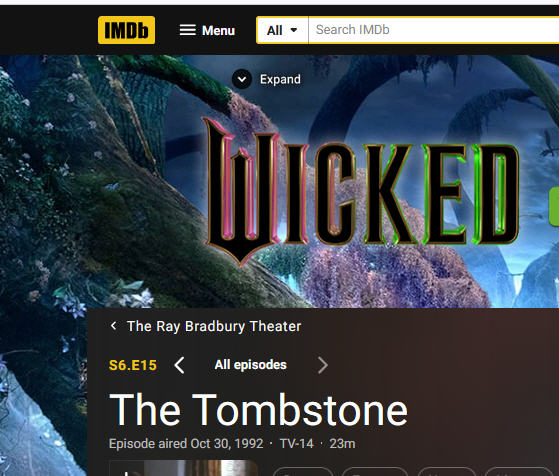Screen dimensions: 559x476
Task: Open the hamburger Menu icon
Action: click(x=188, y=30)
